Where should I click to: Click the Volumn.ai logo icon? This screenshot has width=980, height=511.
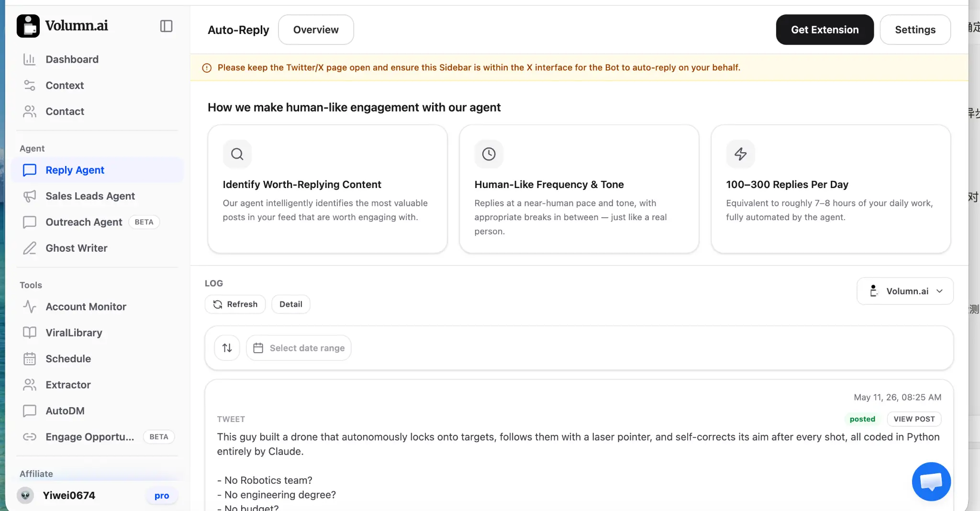(x=28, y=26)
